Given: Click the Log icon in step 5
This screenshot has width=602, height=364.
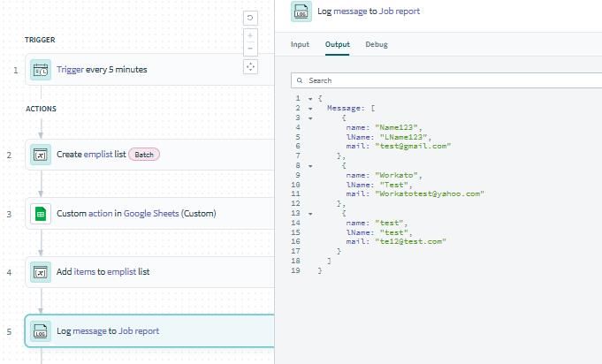Looking at the screenshot, I should [41, 331].
